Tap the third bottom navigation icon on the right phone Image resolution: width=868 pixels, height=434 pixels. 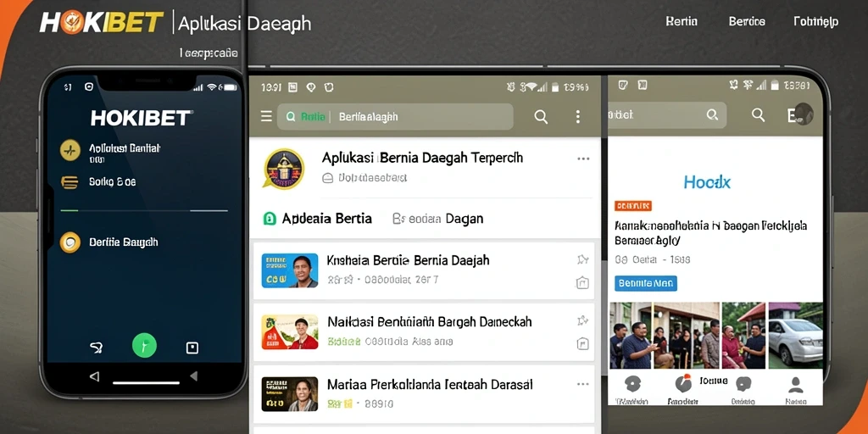click(743, 384)
